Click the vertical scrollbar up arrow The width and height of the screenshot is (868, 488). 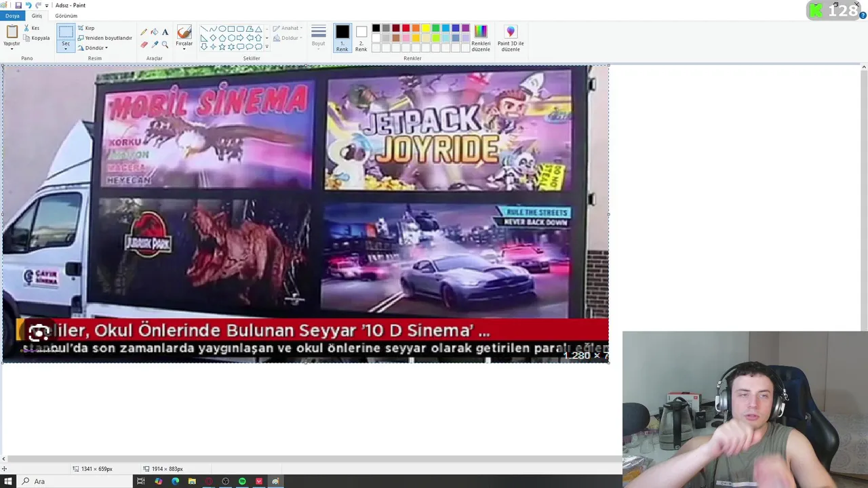(864, 67)
